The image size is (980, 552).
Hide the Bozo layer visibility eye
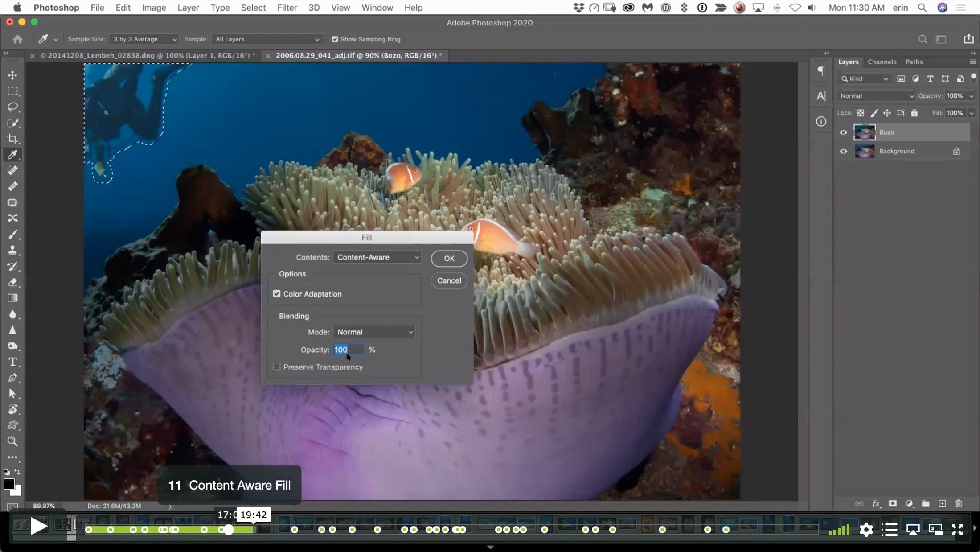[x=843, y=132]
